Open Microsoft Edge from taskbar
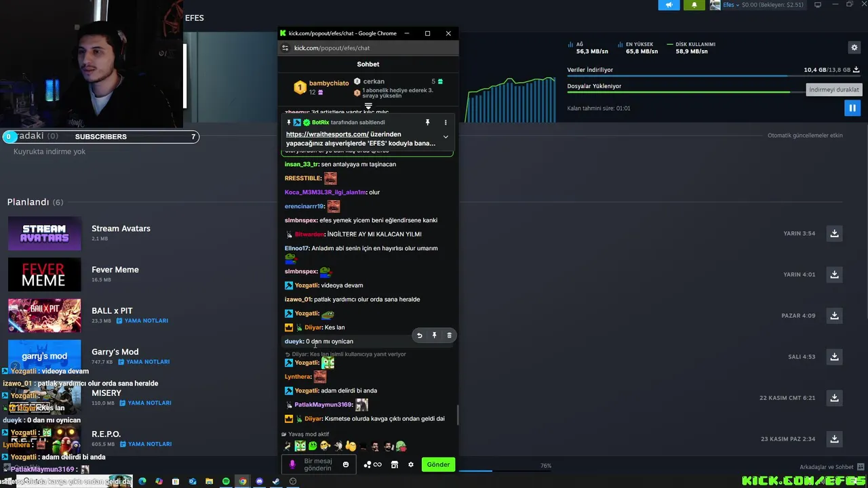 142,481
